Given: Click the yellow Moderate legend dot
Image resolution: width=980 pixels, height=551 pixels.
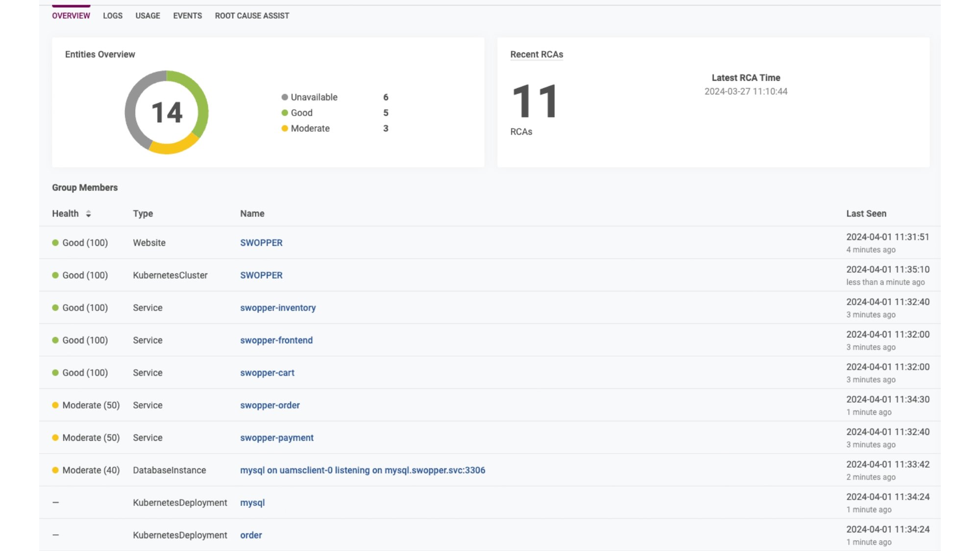Looking at the screenshot, I should click(x=284, y=128).
